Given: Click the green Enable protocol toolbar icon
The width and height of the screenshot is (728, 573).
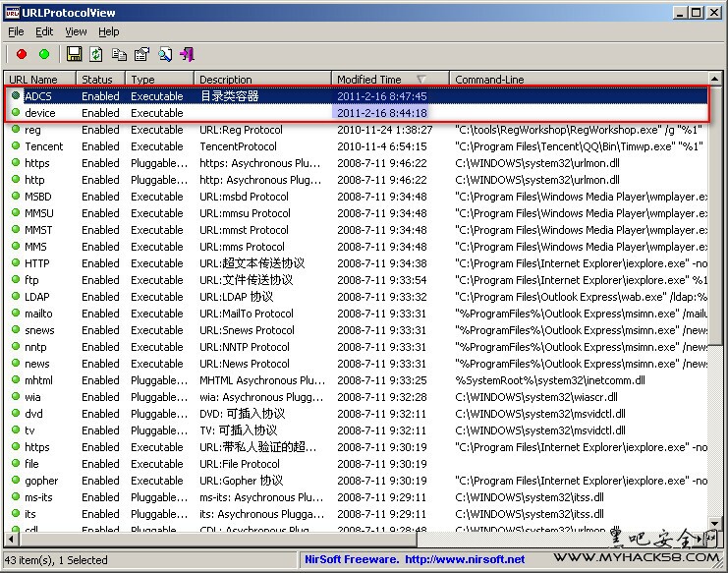Looking at the screenshot, I should pyautogui.click(x=44, y=54).
